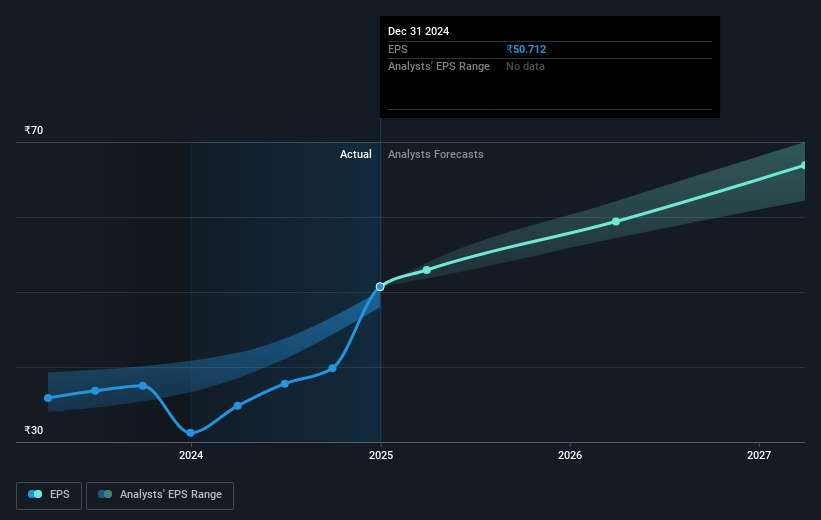Click the EPS legend color swatch icon

click(x=35, y=494)
